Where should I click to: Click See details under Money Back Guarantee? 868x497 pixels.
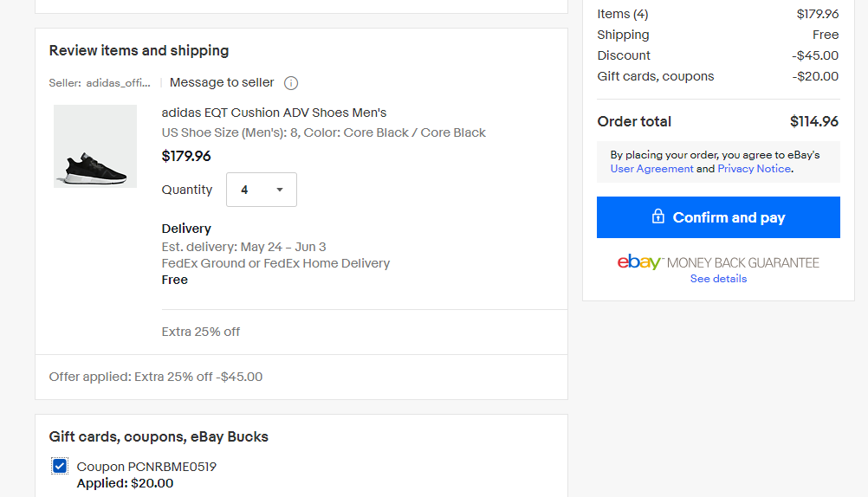pyautogui.click(x=718, y=279)
